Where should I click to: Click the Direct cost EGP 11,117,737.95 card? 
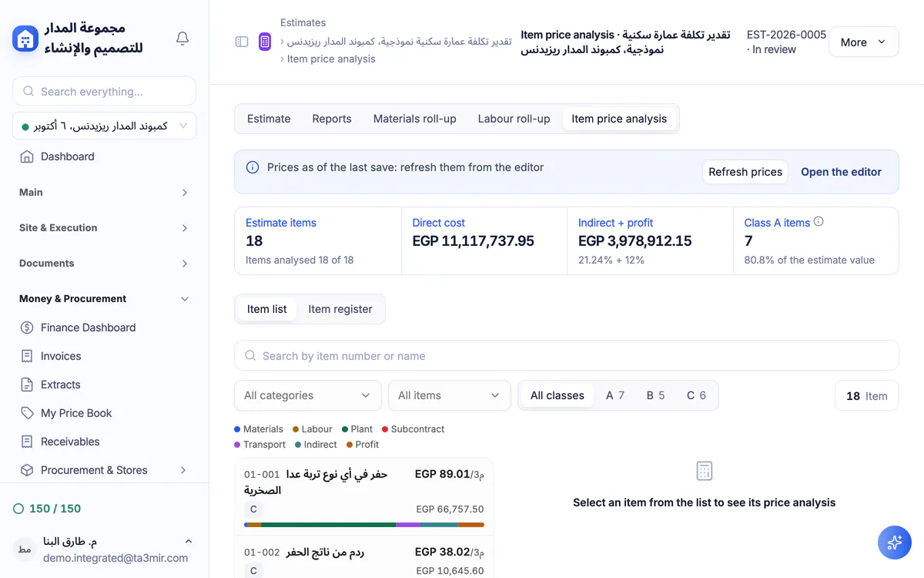pos(484,240)
